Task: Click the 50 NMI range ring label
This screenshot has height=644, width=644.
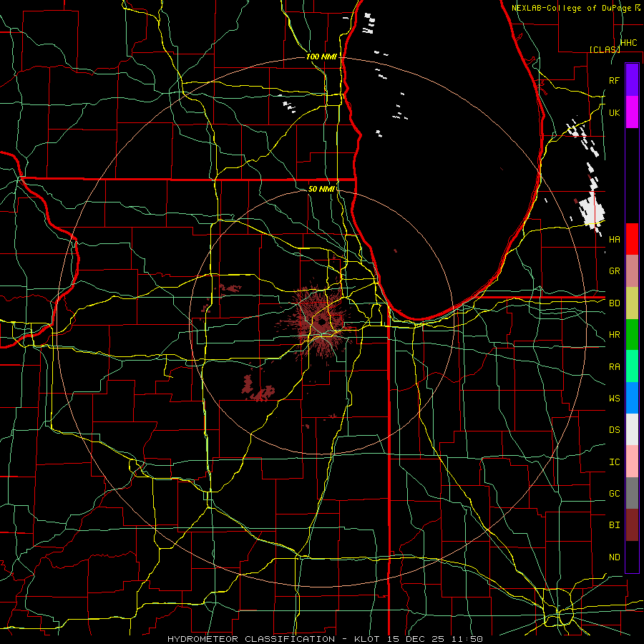Action: point(321,189)
